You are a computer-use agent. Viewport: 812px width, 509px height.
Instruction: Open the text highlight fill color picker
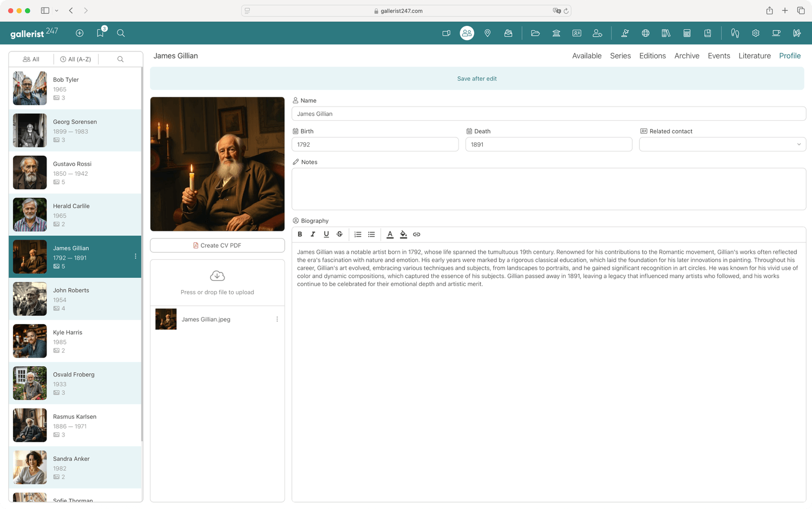[x=403, y=234]
